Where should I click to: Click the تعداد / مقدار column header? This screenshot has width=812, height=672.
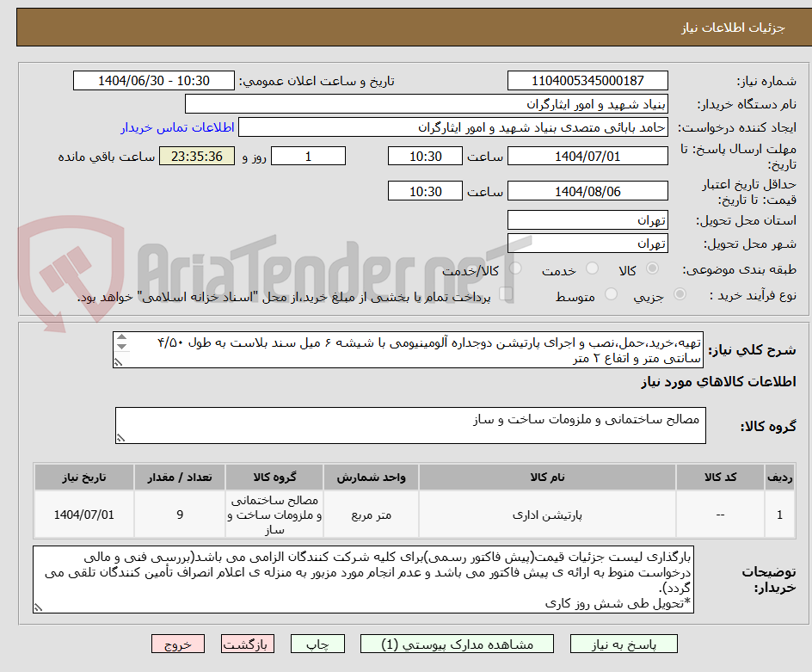180,478
